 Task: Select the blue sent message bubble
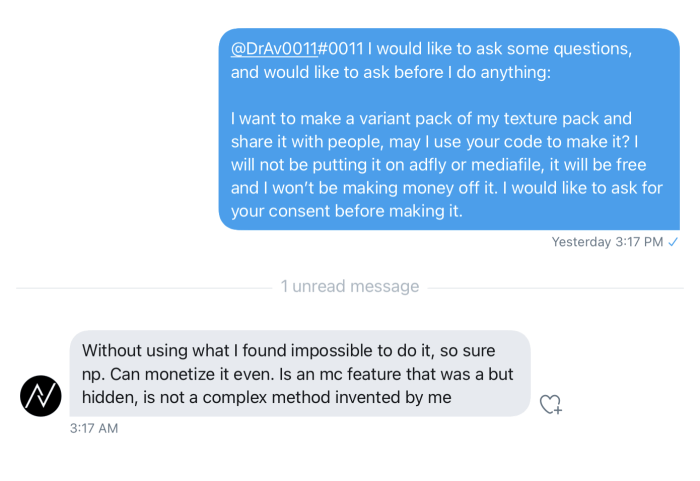coord(449,129)
